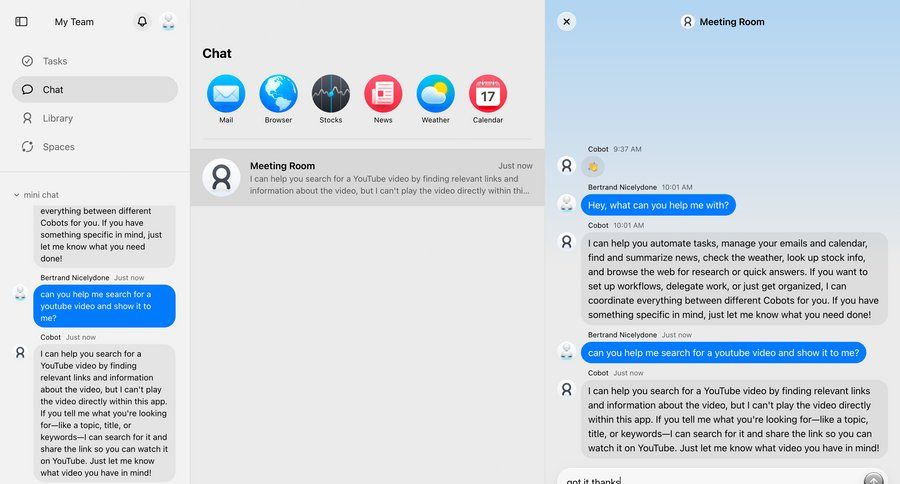
Task: Click 'Bertrand Nicelydone' name in mini chat
Action: click(75, 278)
